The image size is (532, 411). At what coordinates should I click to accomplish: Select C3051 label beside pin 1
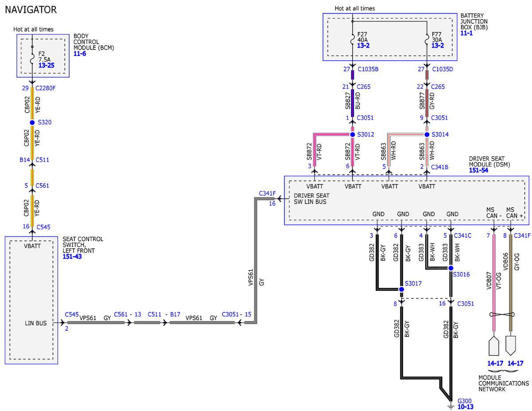click(365, 118)
